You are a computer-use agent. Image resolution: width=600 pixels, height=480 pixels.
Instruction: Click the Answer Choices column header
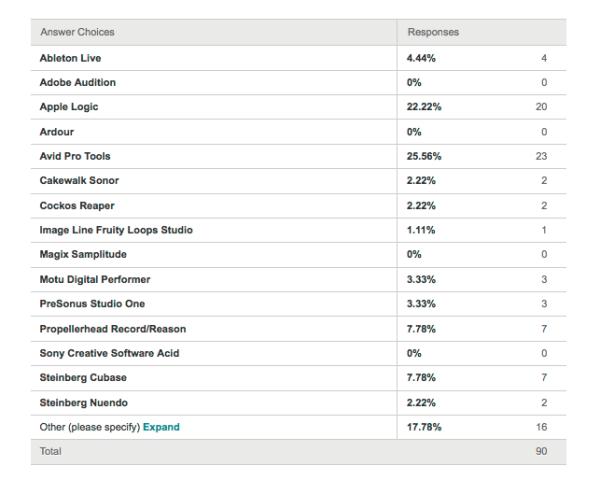point(78,32)
